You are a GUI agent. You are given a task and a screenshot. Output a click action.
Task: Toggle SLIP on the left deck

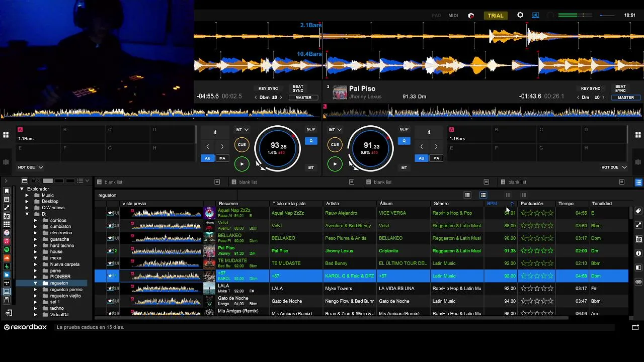click(x=311, y=129)
